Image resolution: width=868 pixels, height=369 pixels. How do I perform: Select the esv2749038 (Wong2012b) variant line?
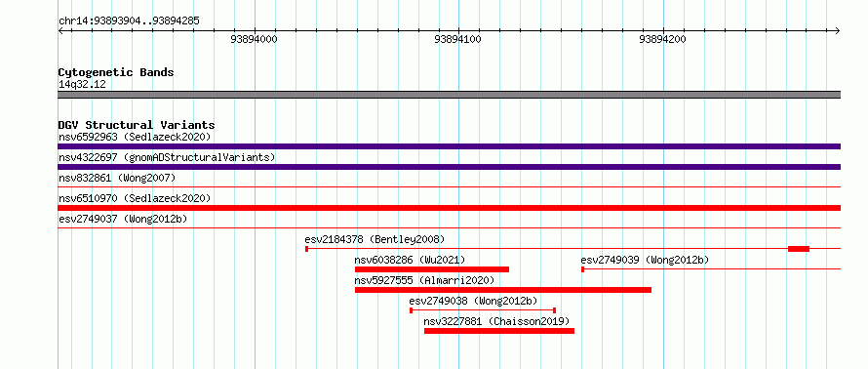click(x=483, y=310)
